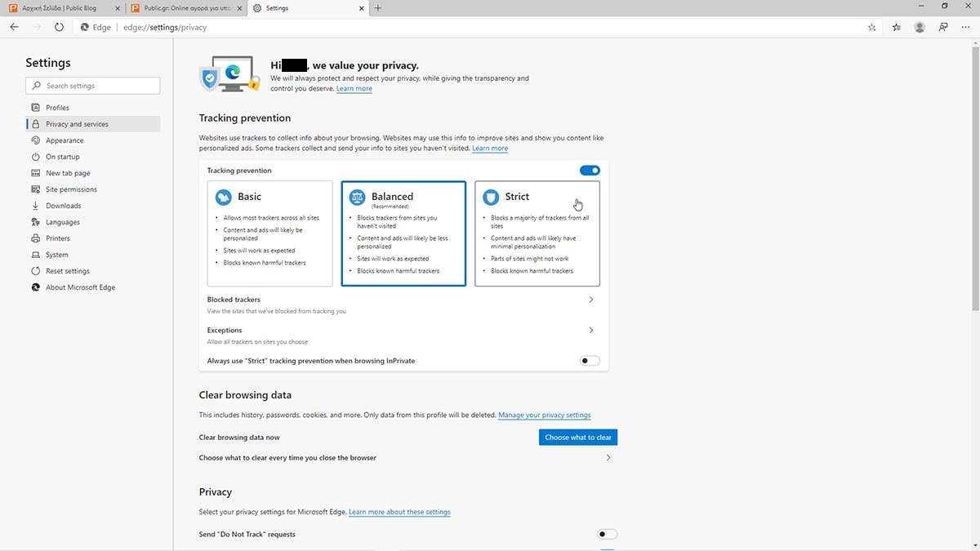Open the Manage your privacy settings link
This screenshot has width=980, height=551.
click(544, 415)
